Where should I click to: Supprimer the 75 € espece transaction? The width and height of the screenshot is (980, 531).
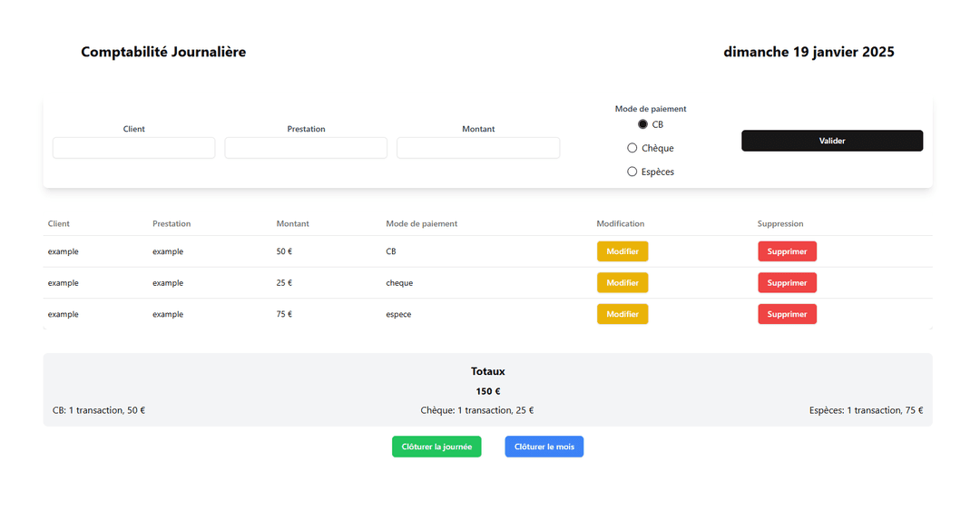(x=787, y=314)
